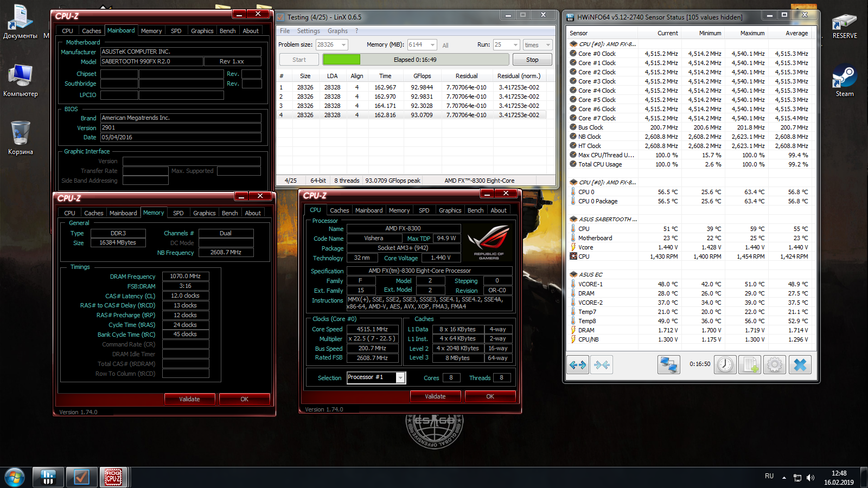Open About tab in Mainboard CPU-Z window
Screen dimensions: 868x488
251,31
